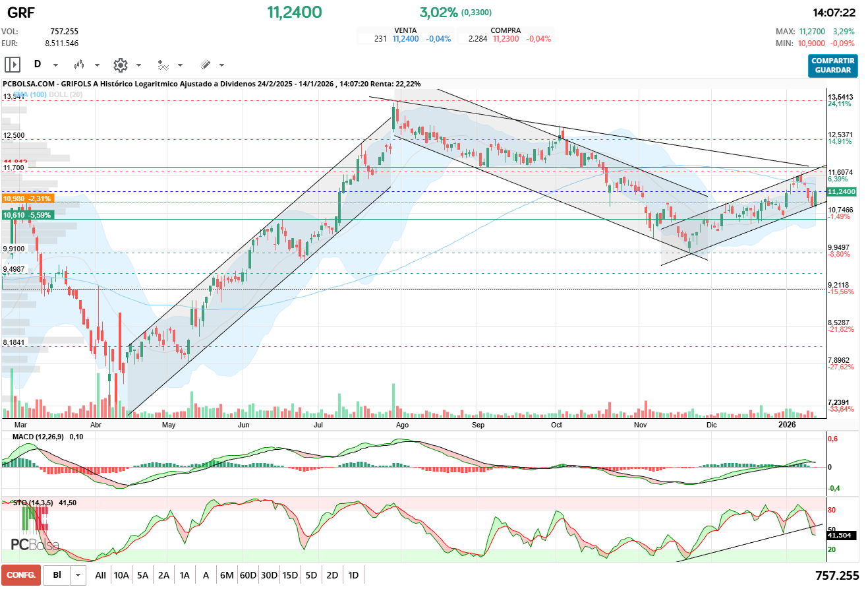Click the orange 10,980 price tag
Screen dimensions: 868x589
pos(28,199)
